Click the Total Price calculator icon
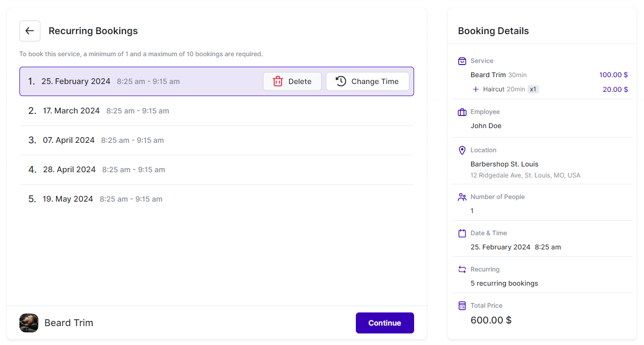This screenshot has width=644, height=345. click(462, 306)
